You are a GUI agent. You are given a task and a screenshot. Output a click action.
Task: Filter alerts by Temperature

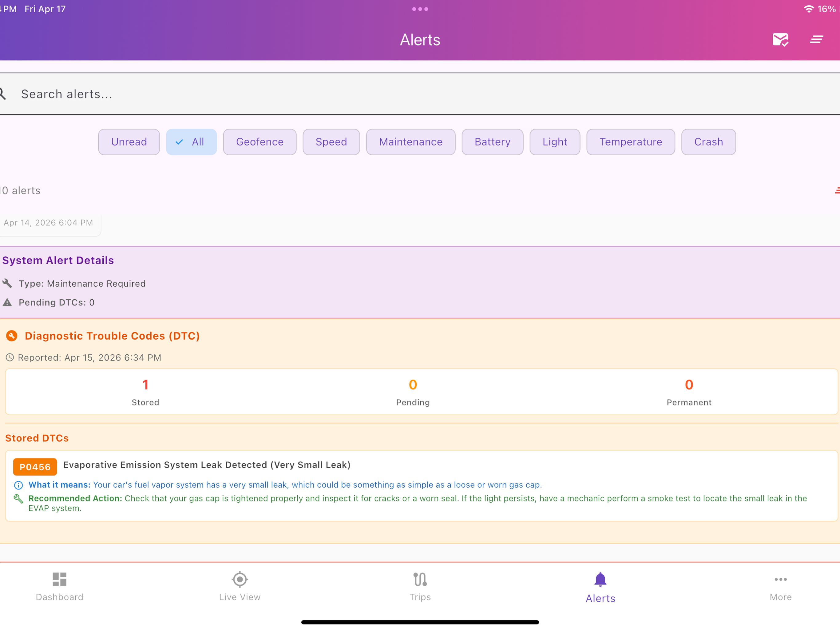(x=630, y=142)
